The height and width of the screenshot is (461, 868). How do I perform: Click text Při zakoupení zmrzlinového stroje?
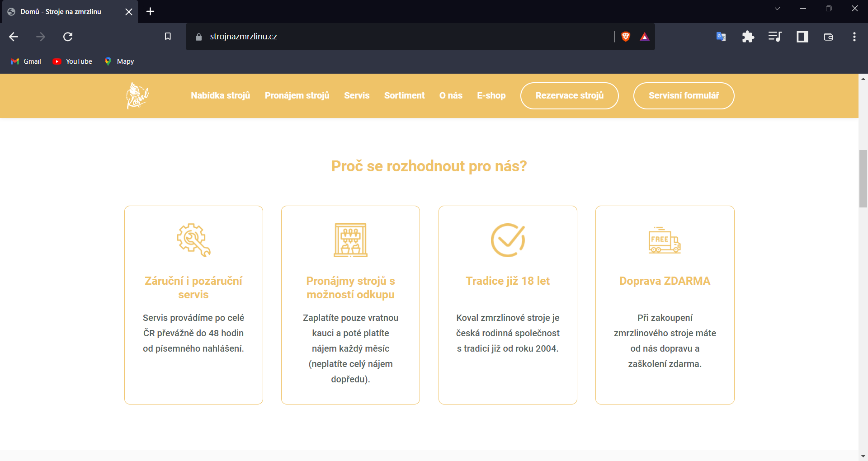point(665,341)
